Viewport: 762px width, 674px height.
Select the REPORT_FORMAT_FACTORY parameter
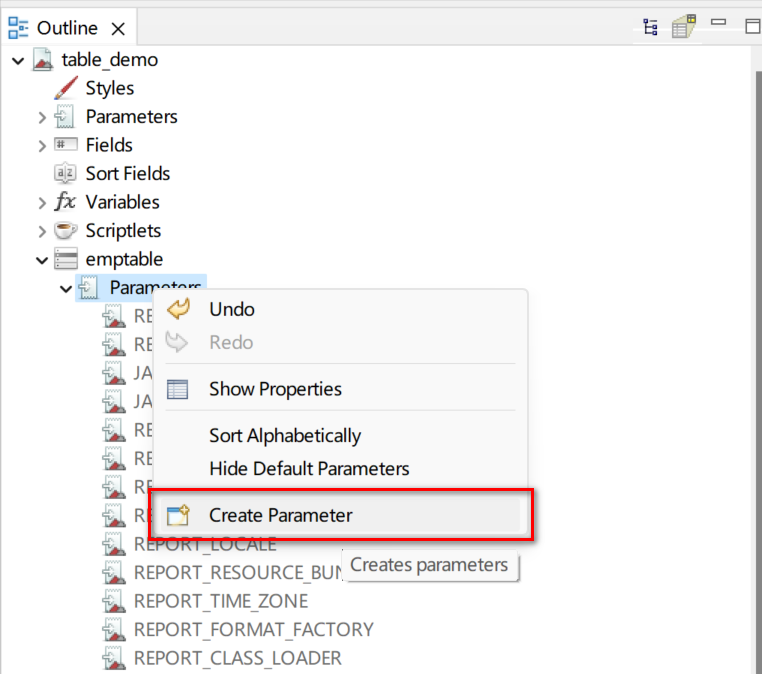(254, 630)
